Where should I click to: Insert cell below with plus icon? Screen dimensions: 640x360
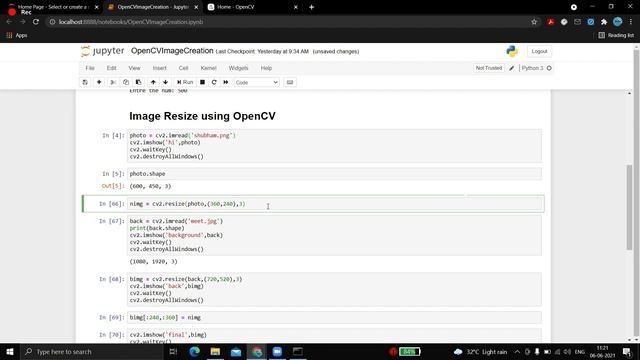[99, 82]
